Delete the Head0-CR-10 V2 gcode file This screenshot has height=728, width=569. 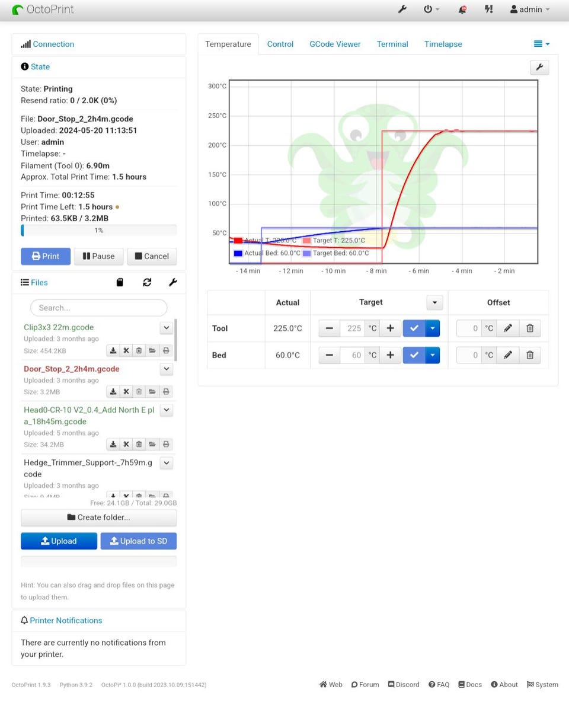(139, 444)
